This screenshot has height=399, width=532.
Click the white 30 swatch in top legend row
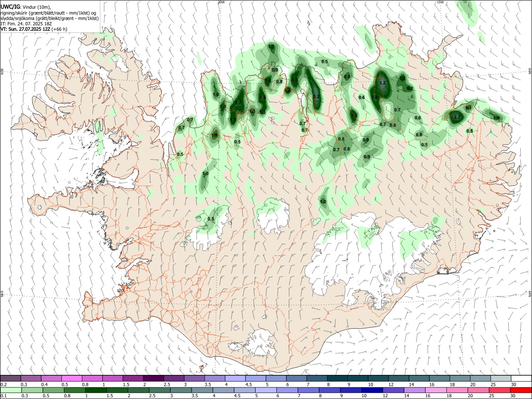click(521, 379)
